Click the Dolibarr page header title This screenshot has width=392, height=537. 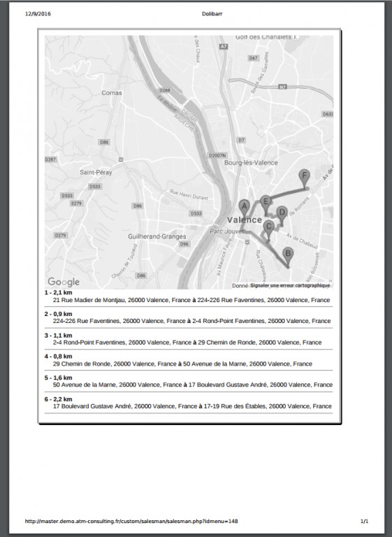pos(212,14)
